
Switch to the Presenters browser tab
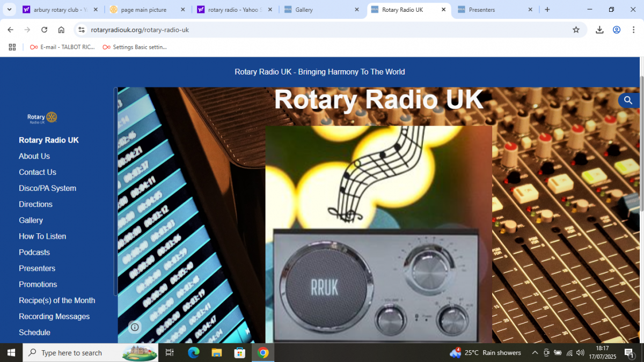(x=494, y=10)
